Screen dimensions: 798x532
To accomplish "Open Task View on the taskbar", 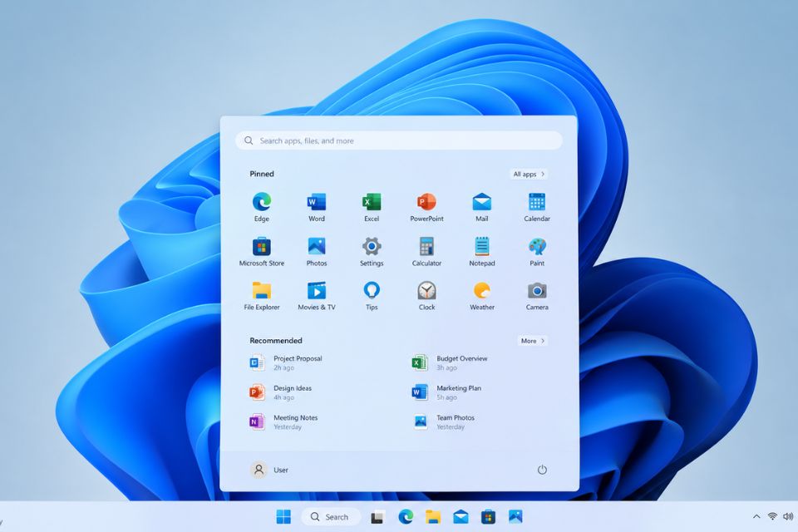I will click(377, 517).
